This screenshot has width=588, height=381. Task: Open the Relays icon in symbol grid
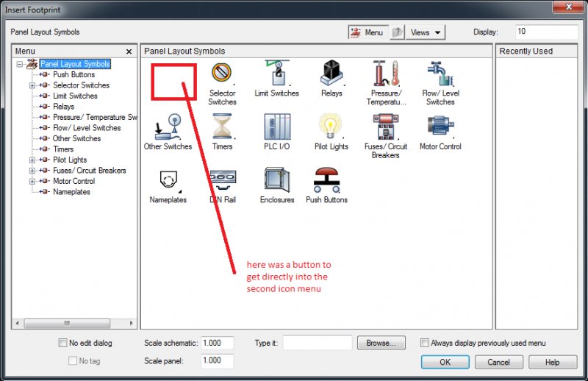coord(332,73)
